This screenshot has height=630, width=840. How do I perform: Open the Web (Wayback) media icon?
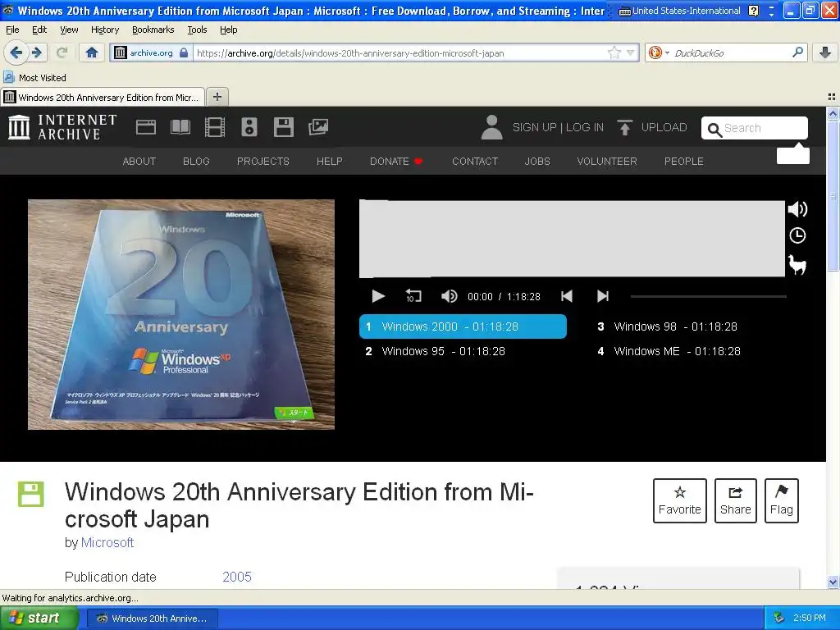tap(146, 127)
